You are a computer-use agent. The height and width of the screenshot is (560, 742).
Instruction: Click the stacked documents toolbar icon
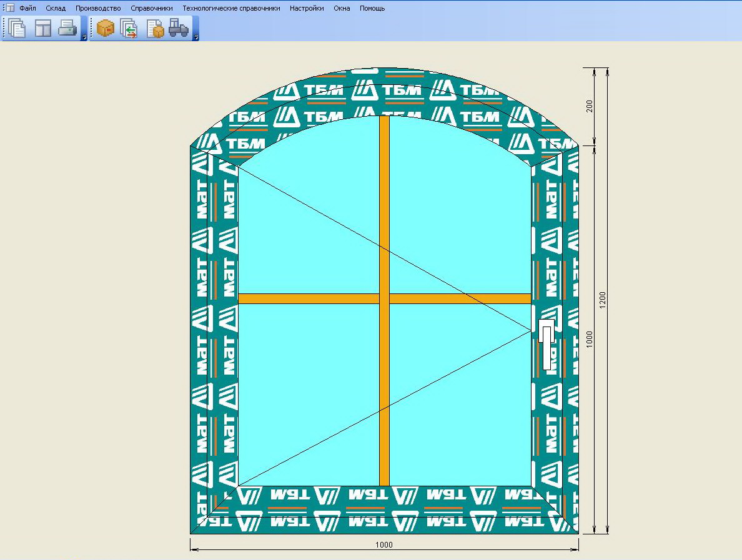point(17,28)
